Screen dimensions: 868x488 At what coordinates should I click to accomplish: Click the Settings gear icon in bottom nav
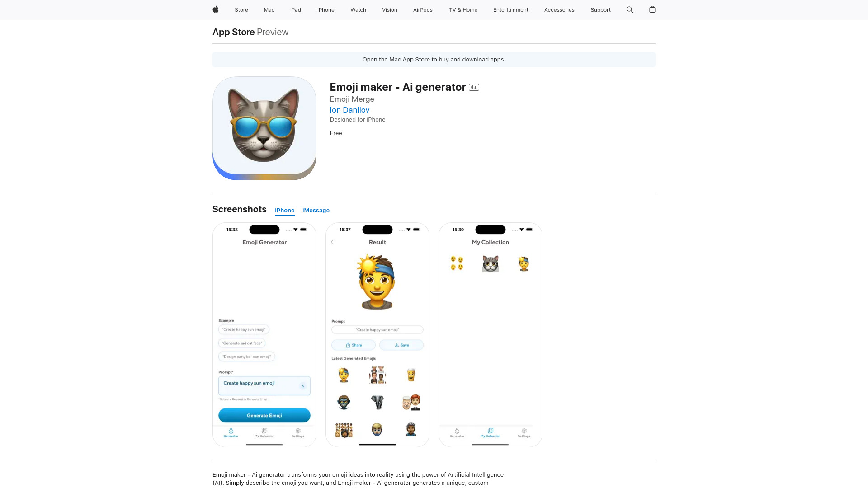(297, 432)
